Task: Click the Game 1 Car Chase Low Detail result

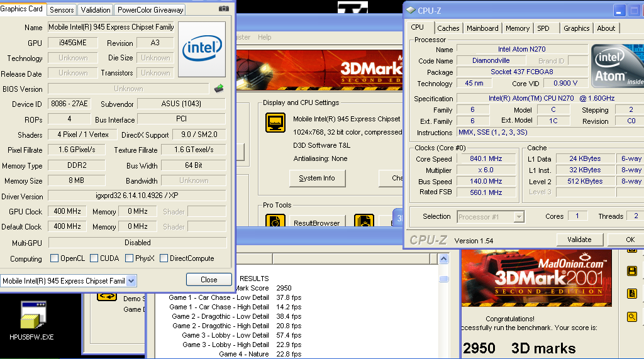Action: pyautogui.click(x=235, y=297)
